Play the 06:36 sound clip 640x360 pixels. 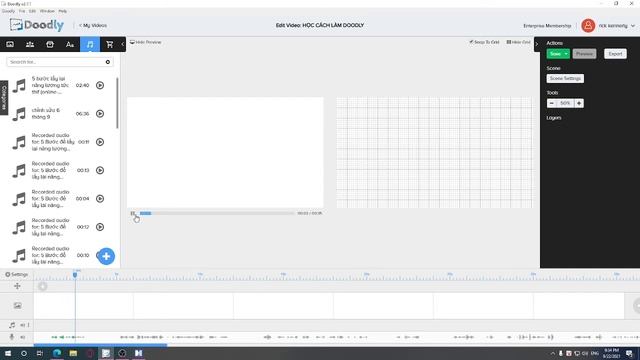click(100, 113)
